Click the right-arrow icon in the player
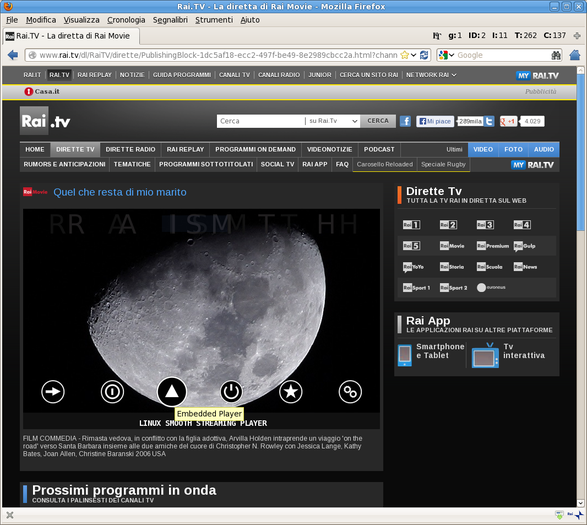Viewport: 587px width, 525px height. coord(53,392)
